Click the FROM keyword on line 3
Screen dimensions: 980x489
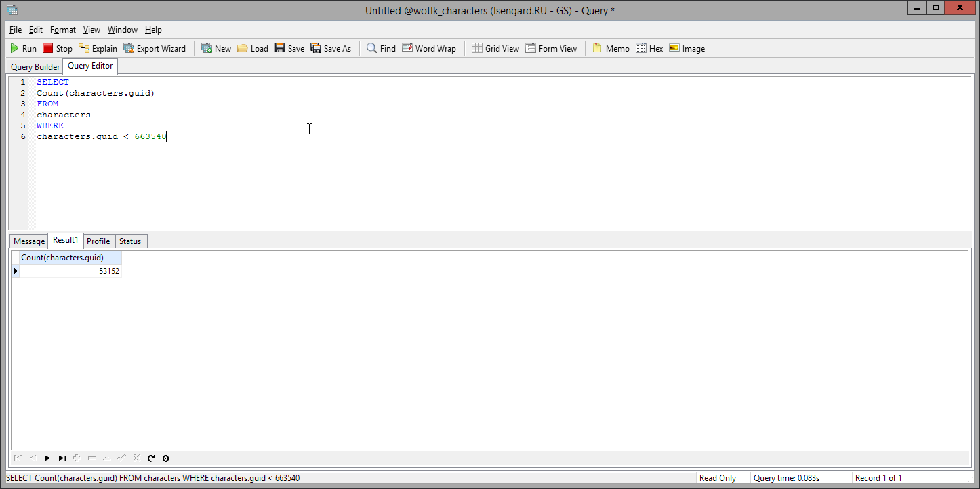pyautogui.click(x=47, y=104)
